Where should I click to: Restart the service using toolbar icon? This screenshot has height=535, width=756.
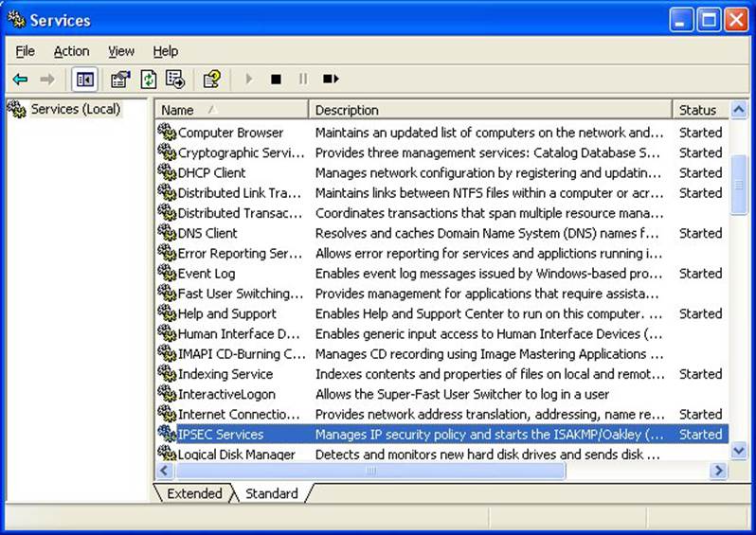coord(331,80)
